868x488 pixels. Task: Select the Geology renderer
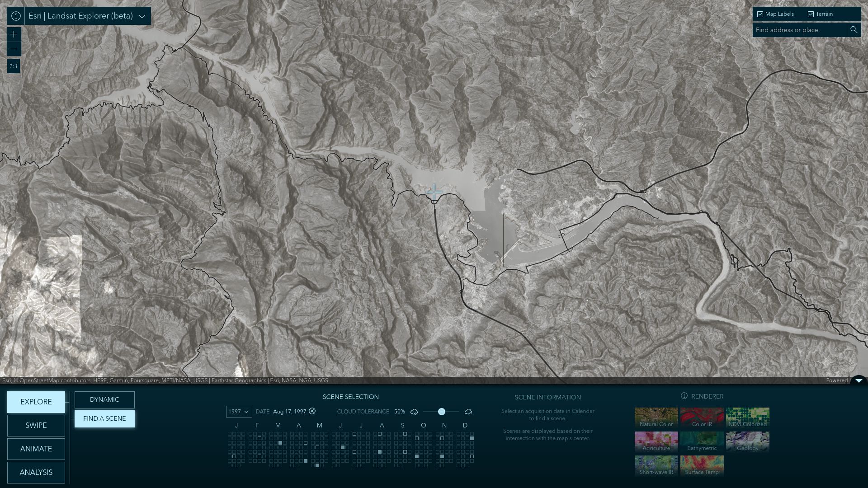[748, 442]
